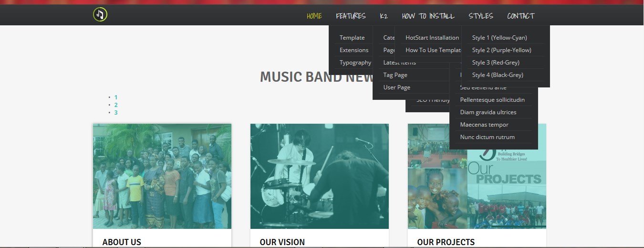
Task: Switch to slide 2 in pagination
Action: [116, 105]
